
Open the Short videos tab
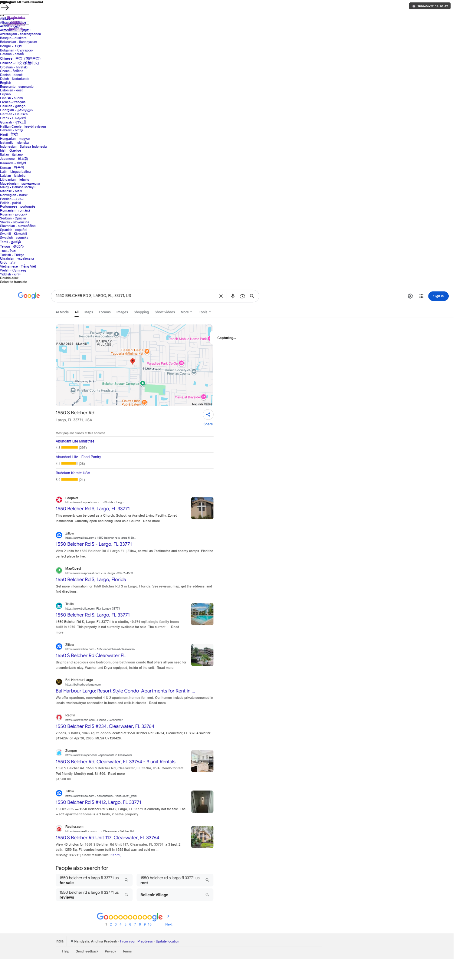(x=165, y=312)
